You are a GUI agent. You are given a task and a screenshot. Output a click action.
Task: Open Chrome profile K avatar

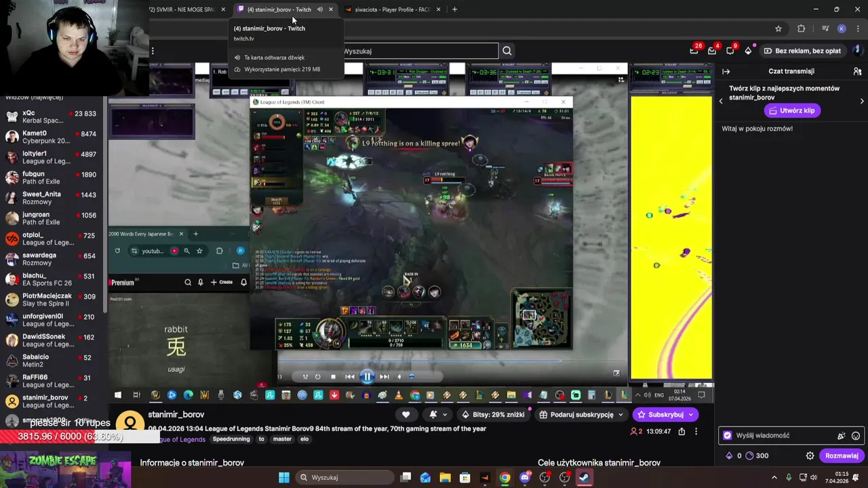click(x=842, y=28)
